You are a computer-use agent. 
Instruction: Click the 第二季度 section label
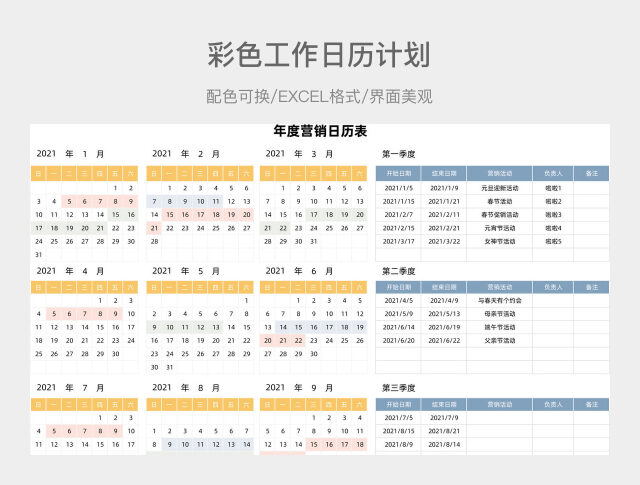tap(398, 271)
